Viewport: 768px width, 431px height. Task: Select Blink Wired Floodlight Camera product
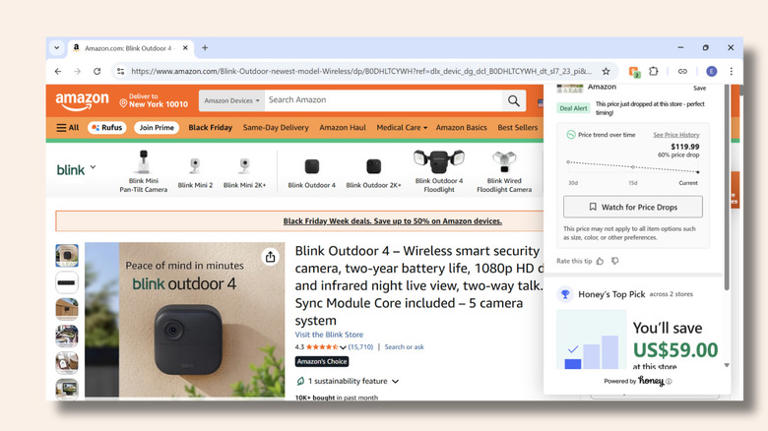click(504, 171)
